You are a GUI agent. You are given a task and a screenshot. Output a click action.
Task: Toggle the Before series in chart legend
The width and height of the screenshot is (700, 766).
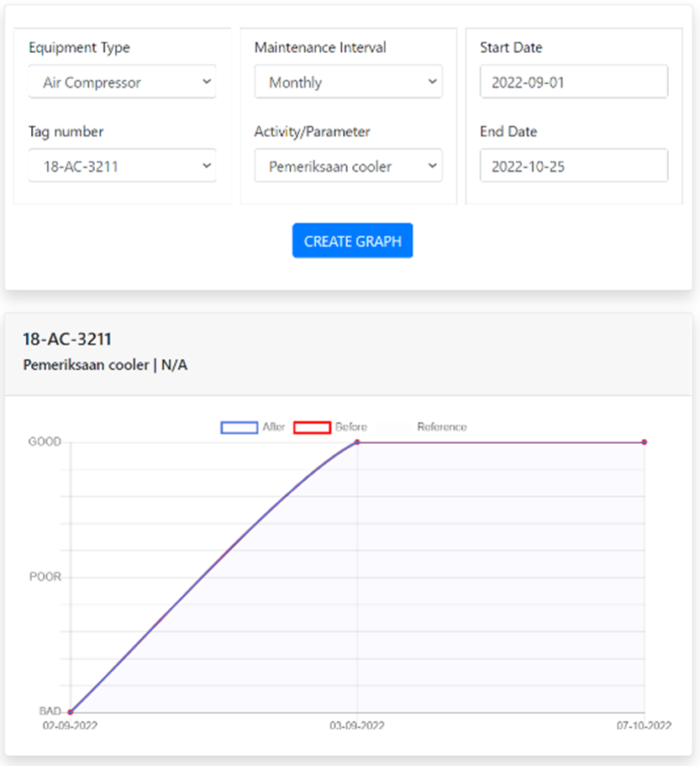click(x=330, y=427)
